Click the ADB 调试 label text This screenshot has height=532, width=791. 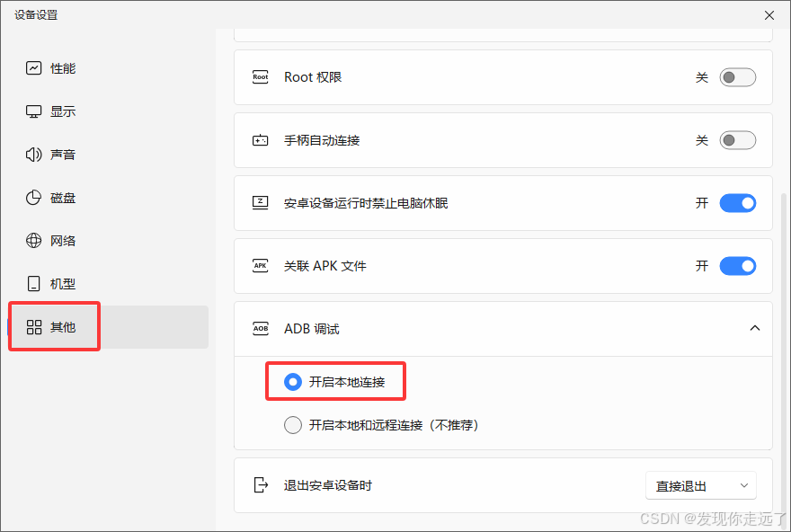coord(312,329)
